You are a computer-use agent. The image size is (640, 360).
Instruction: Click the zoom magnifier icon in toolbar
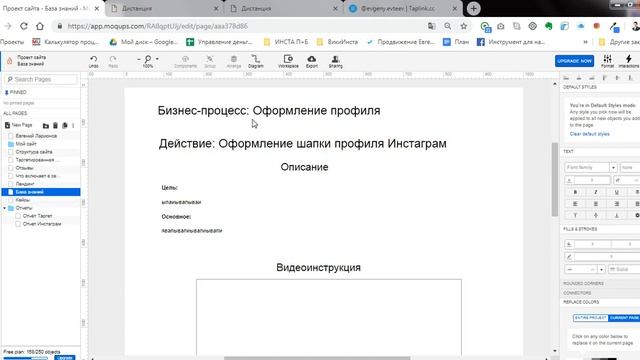(148, 59)
